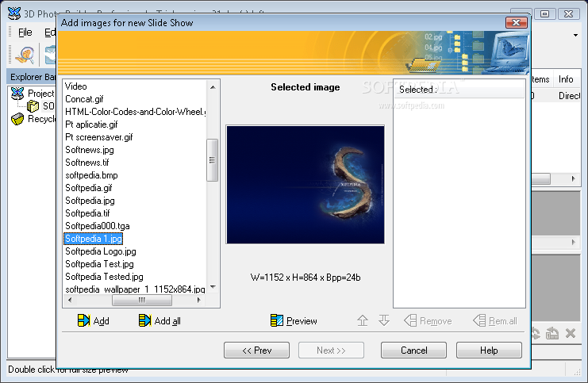Click the search toolbar icon in main window
Viewport: 588px width, 383px height.
point(25,55)
